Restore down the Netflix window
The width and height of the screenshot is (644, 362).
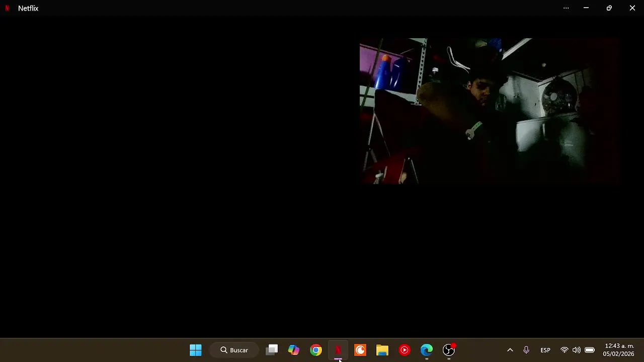[x=609, y=8]
